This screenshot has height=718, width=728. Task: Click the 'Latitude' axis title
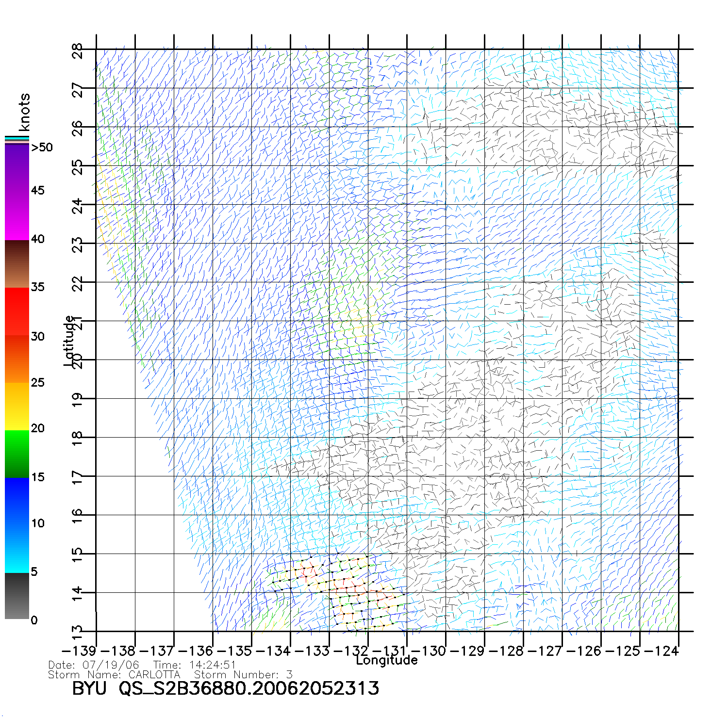pos(69,341)
